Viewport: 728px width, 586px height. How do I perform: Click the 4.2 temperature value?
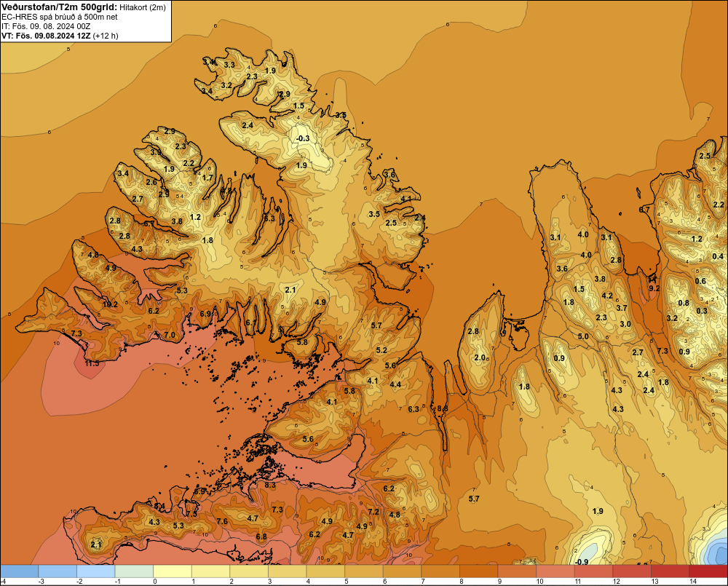(x=607, y=296)
